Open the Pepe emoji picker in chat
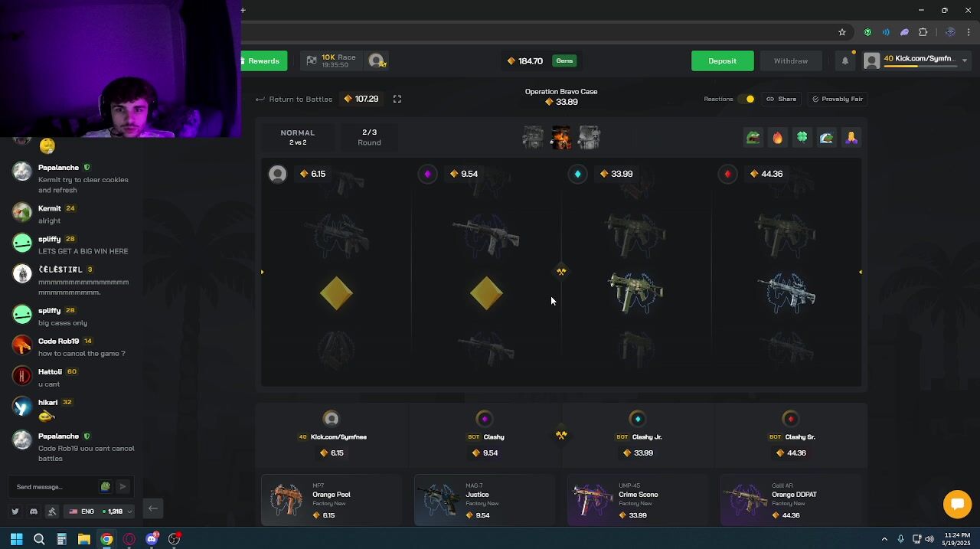Viewport: 980px width, 549px height. [105, 487]
